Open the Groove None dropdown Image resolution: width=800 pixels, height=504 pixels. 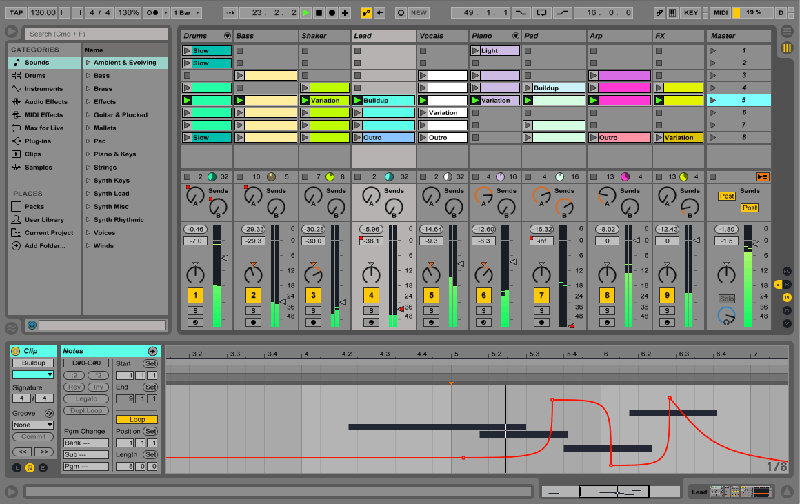pyautogui.click(x=33, y=425)
